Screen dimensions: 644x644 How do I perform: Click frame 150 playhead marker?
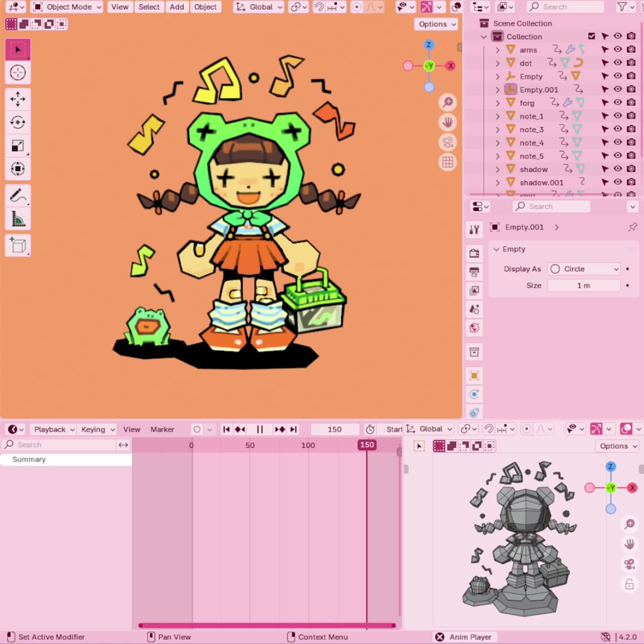pos(367,445)
